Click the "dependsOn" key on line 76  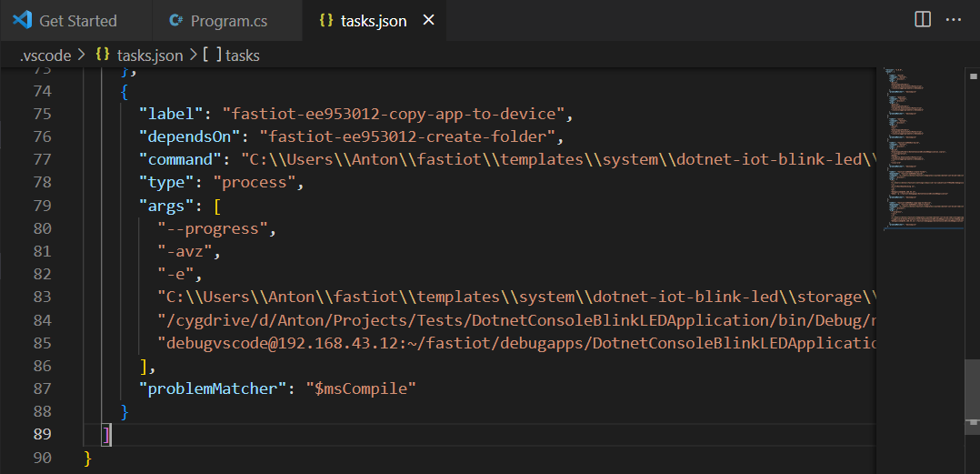189,137
